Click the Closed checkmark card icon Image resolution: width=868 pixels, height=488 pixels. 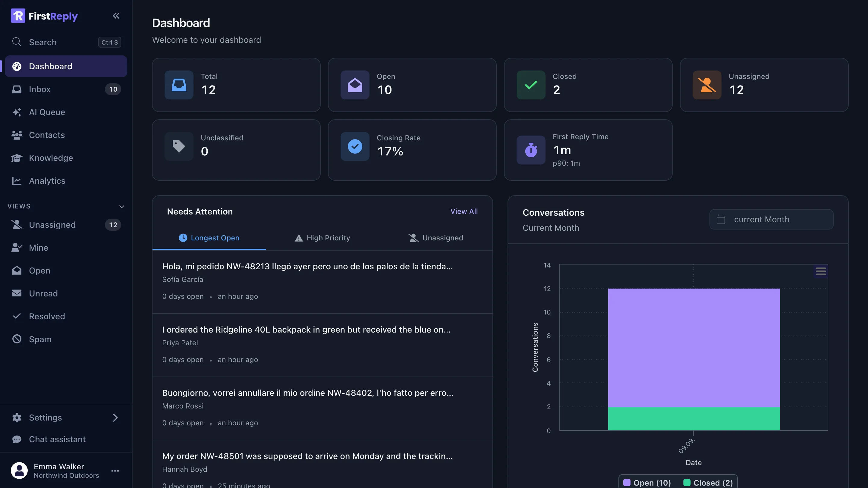click(531, 85)
